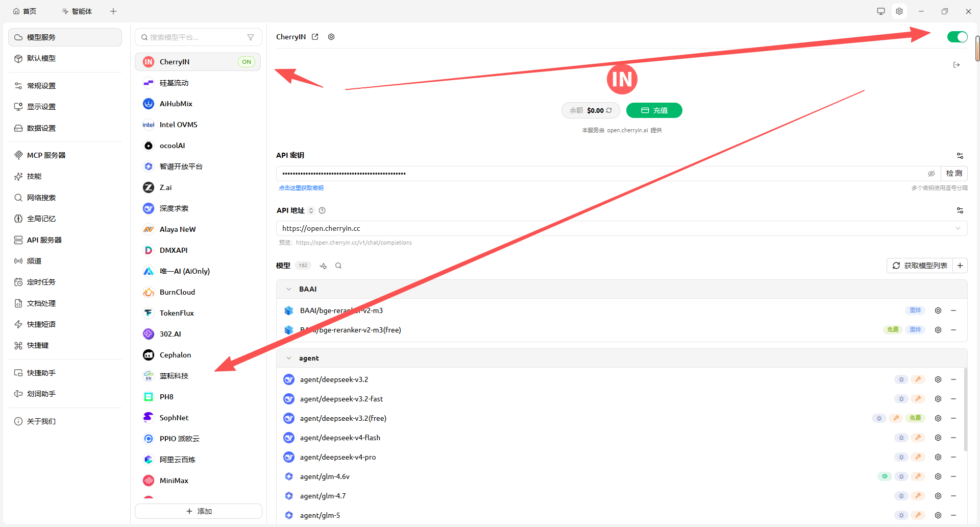Open settings for agent/glm-4.6v
The height and width of the screenshot is (527, 980).
(938, 476)
